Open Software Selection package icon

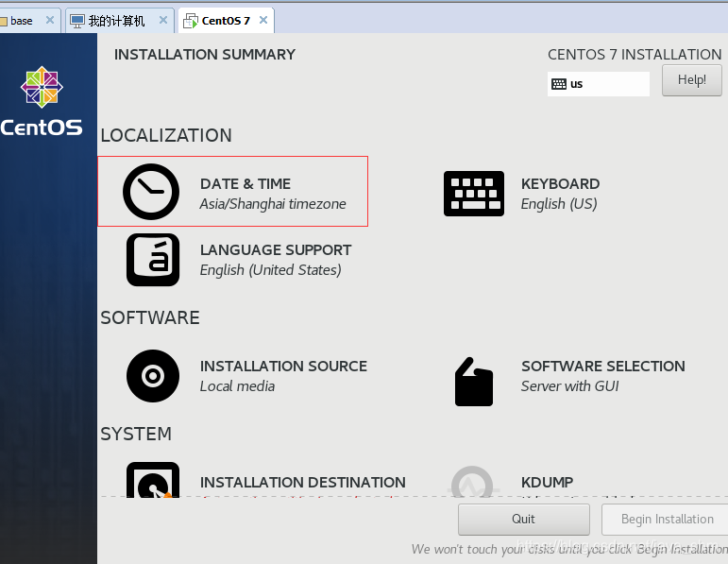tap(474, 382)
